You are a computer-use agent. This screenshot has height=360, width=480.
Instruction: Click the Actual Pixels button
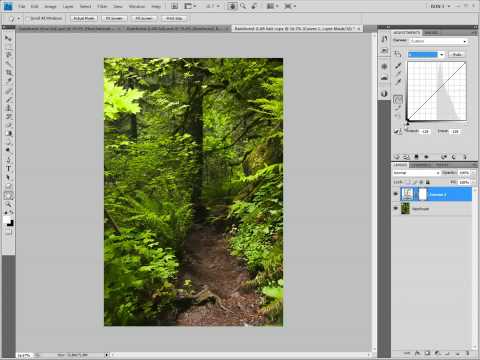[x=84, y=19]
